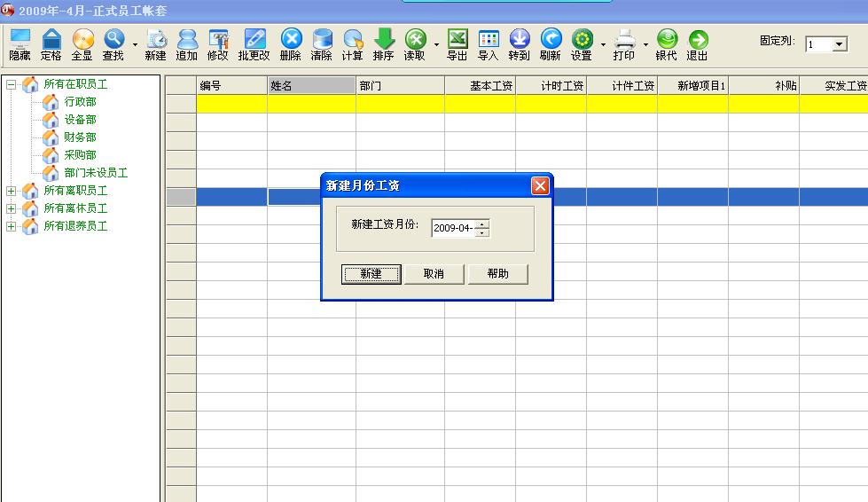Click the 删除 (delete) toolbar icon

291,44
